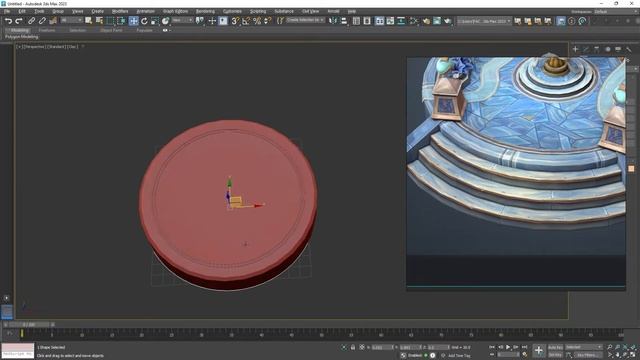The width and height of the screenshot is (640, 360).
Task: Toggle the 3D Snaps button
Action: (235, 21)
